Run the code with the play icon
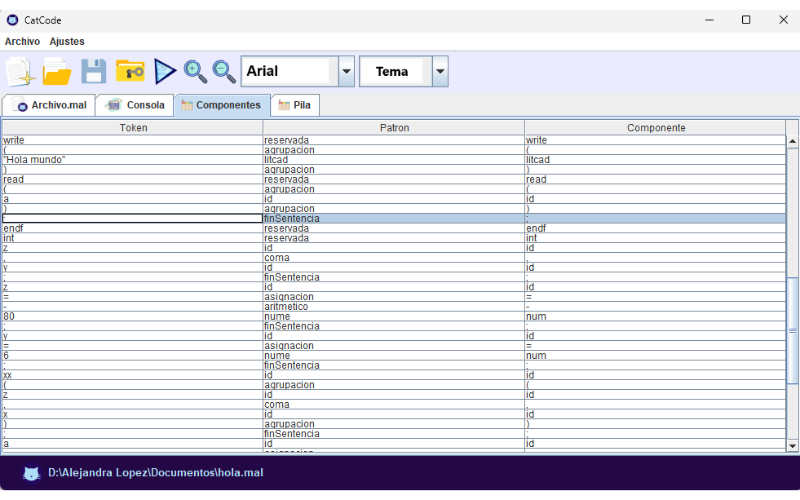800x500 pixels. tap(165, 72)
